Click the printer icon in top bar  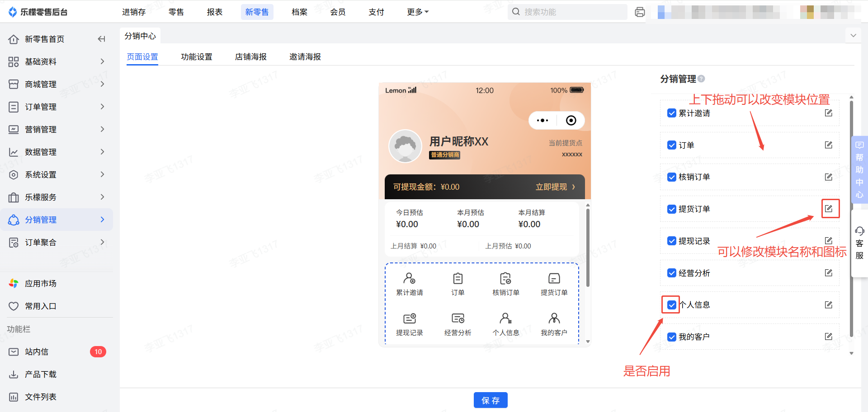coord(640,12)
